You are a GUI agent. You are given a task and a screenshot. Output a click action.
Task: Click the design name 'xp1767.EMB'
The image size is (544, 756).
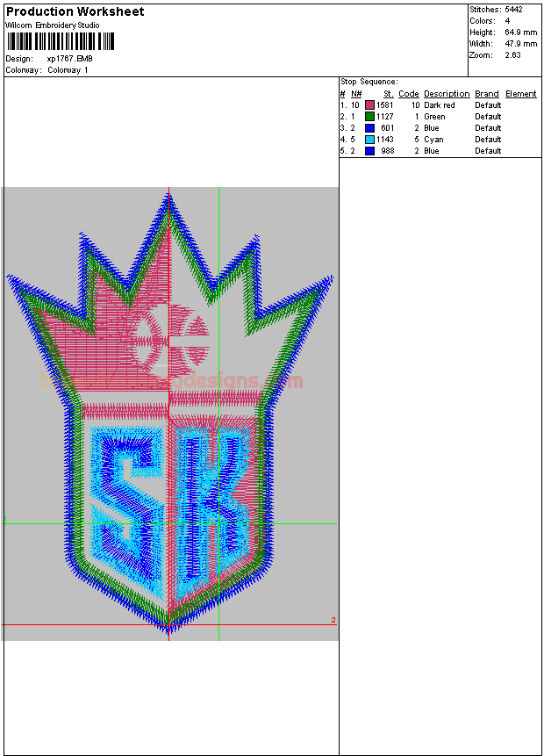70,58
